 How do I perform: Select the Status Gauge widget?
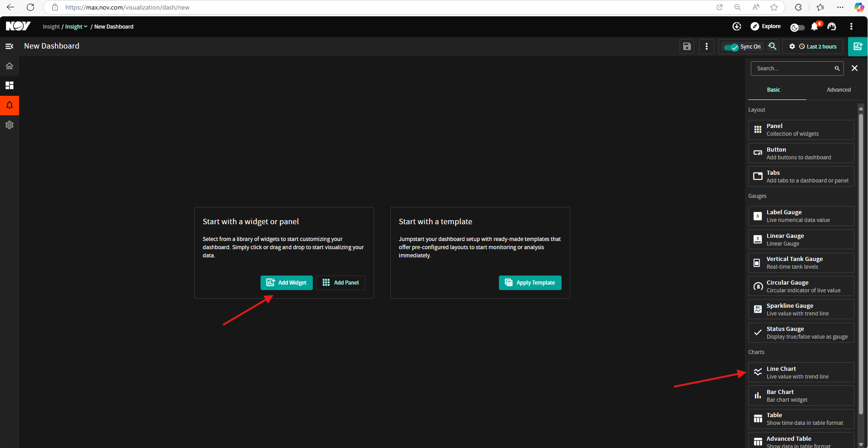pos(801,333)
